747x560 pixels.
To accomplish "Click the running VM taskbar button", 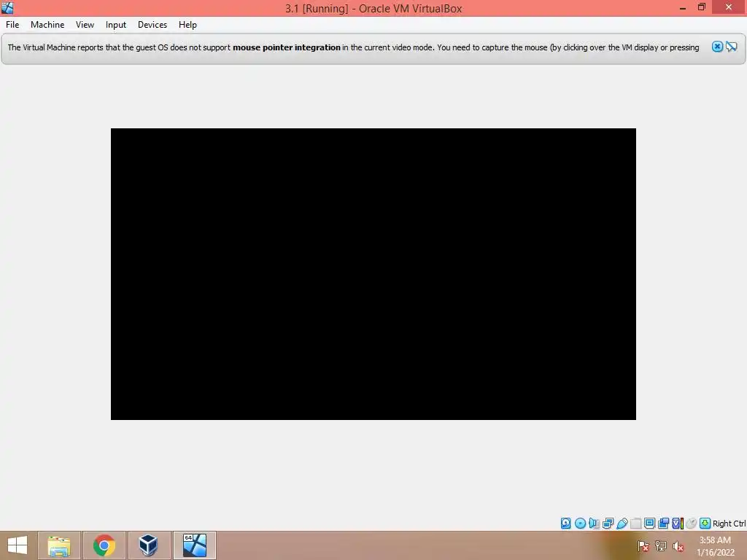I will (x=194, y=545).
